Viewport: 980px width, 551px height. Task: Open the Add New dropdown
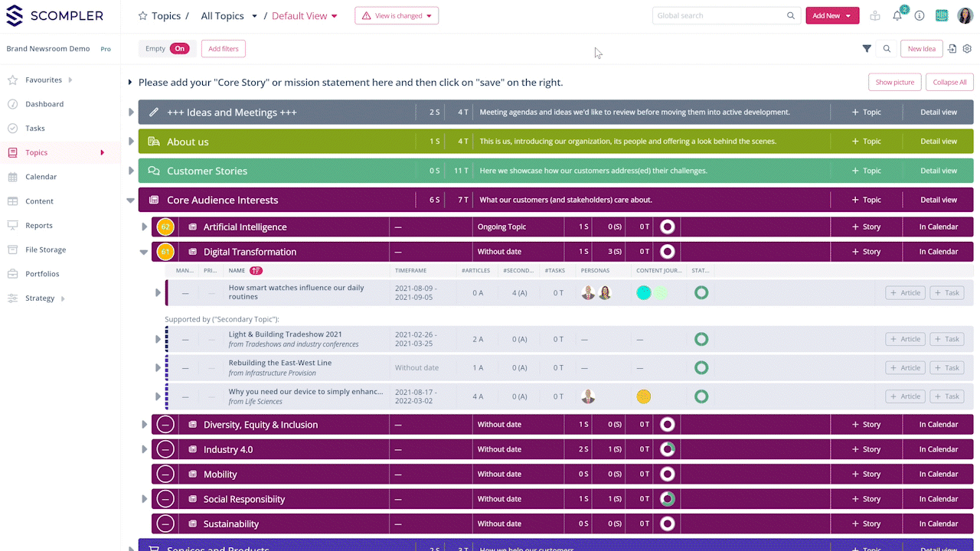pyautogui.click(x=832, y=16)
